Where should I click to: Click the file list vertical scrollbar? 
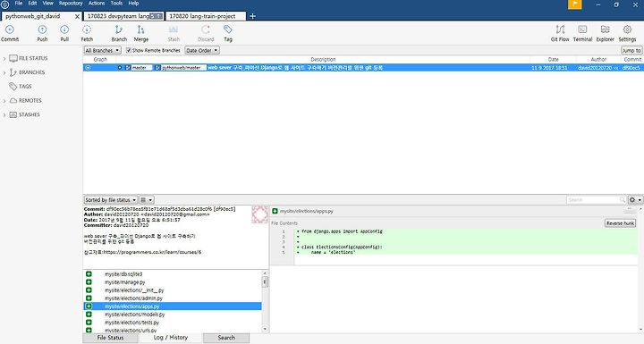point(265,301)
